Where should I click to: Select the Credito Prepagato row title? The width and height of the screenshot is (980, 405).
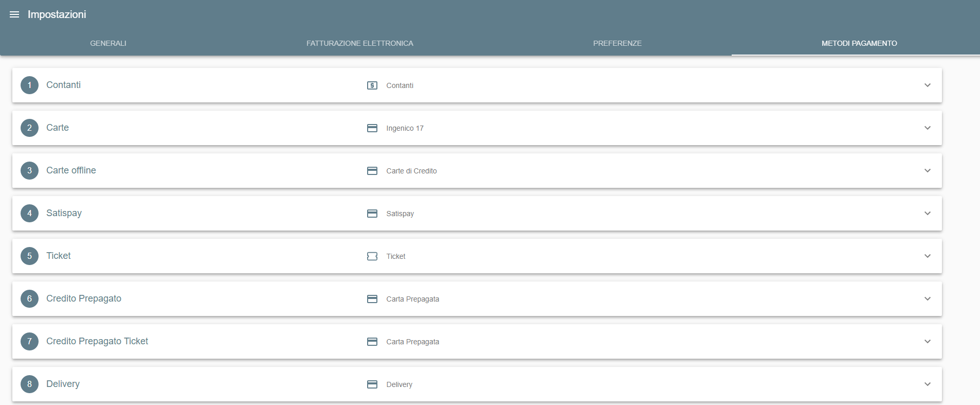84,298
